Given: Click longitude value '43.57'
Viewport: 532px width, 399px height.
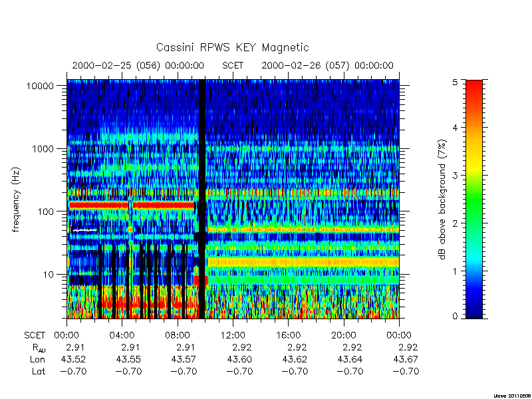Looking at the screenshot, I should 184,359.
